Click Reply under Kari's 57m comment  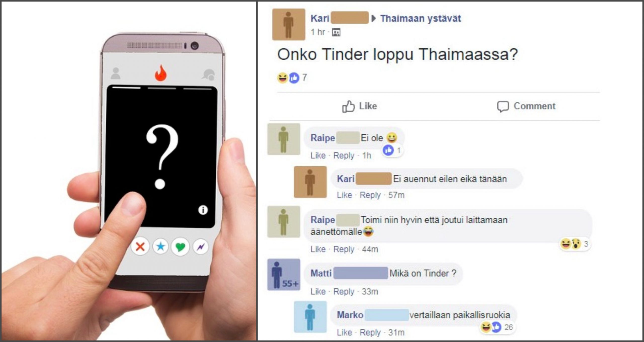tap(370, 195)
